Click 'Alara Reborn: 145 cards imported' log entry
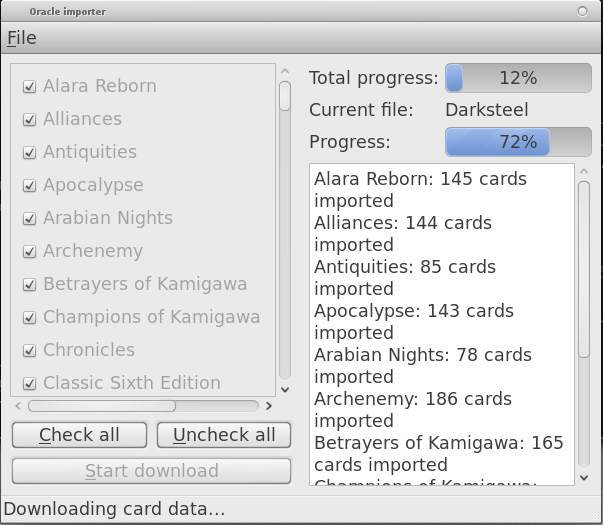 click(x=420, y=190)
